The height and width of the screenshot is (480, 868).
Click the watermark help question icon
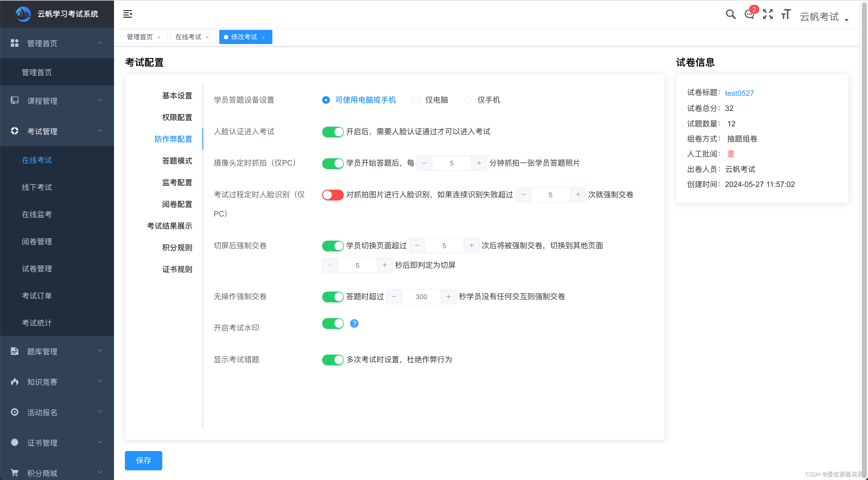pos(354,324)
